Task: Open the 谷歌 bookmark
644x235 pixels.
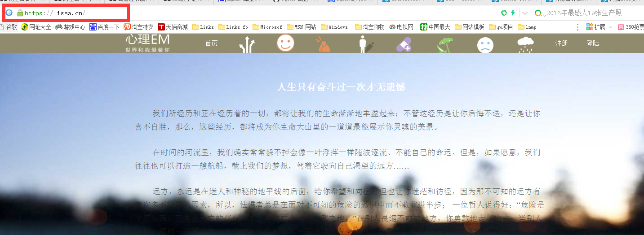Action: (x=8, y=27)
